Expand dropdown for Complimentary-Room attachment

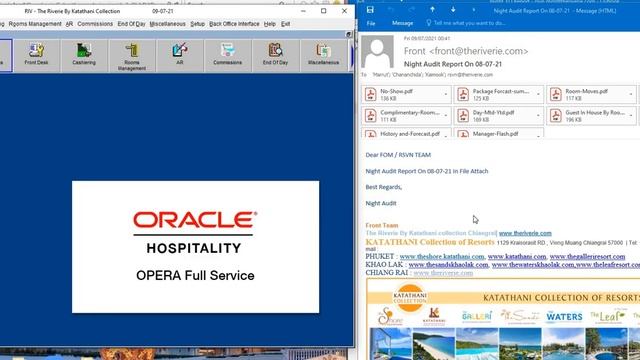(x=446, y=116)
